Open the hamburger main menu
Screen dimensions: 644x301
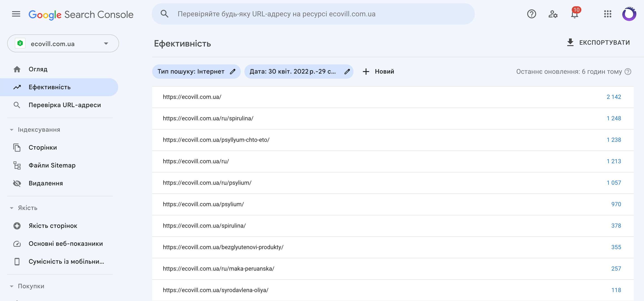coord(16,14)
